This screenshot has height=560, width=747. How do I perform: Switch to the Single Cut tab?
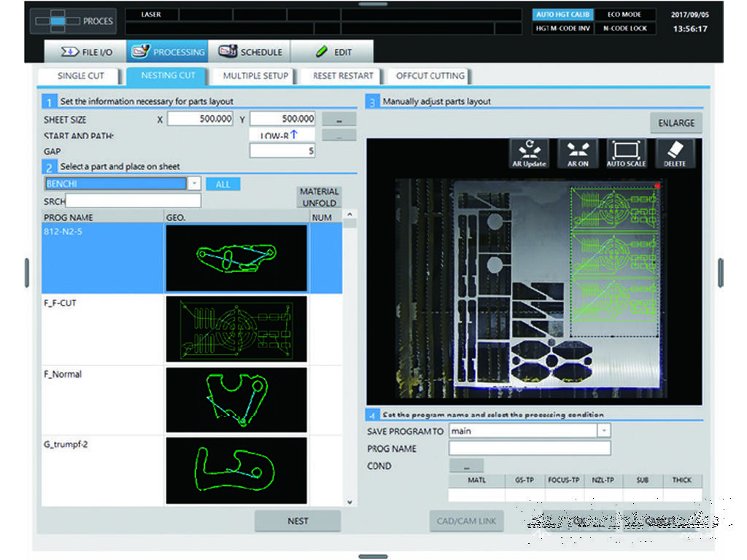tap(81, 76)
